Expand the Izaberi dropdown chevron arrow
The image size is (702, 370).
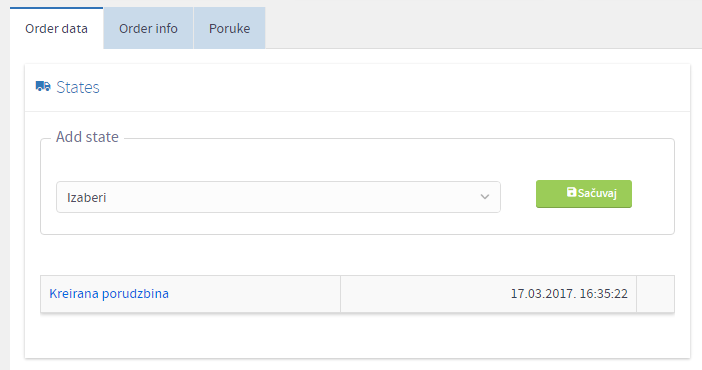point(484,197)
